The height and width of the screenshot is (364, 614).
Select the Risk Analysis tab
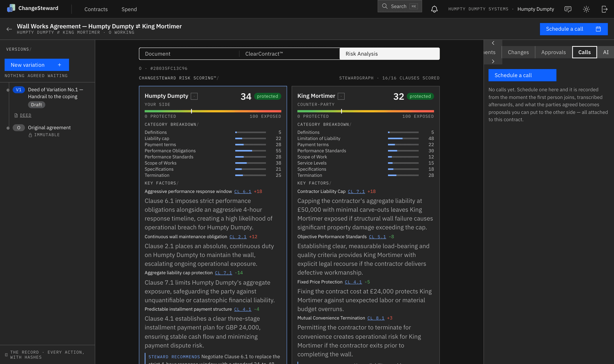389,54
